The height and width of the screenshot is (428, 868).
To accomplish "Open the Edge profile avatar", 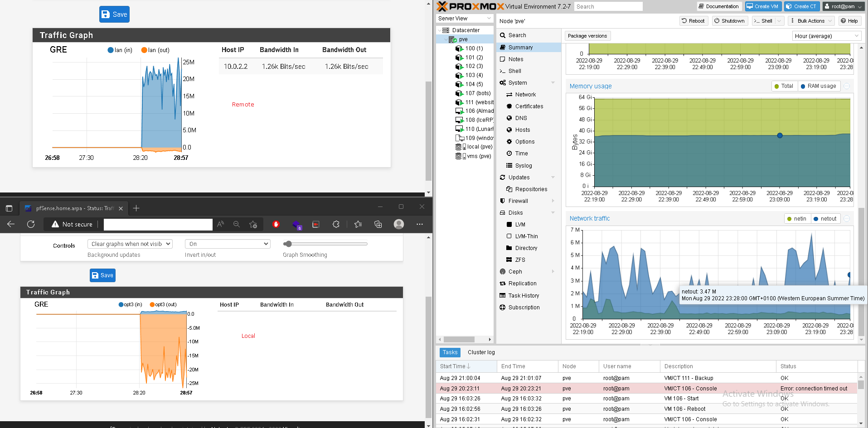I will click(x=399, y=224).
